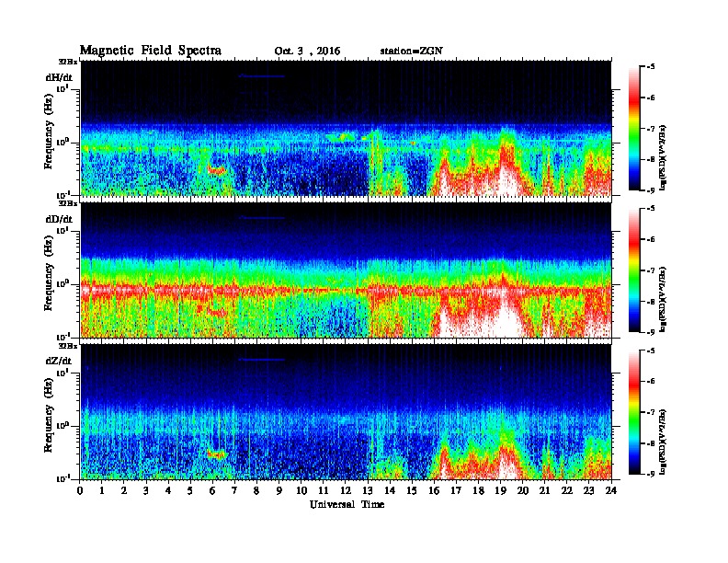Click hour tick label '9' on time axis
The image size is (728, 563).
[279, 490]
